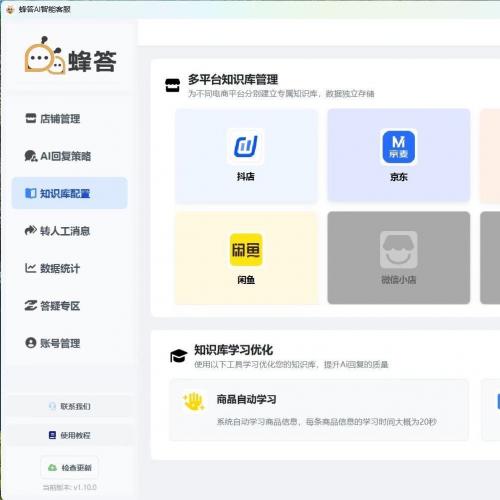Click the user icon beside 账号管理
500x500 pixels.
click(31, 343)
